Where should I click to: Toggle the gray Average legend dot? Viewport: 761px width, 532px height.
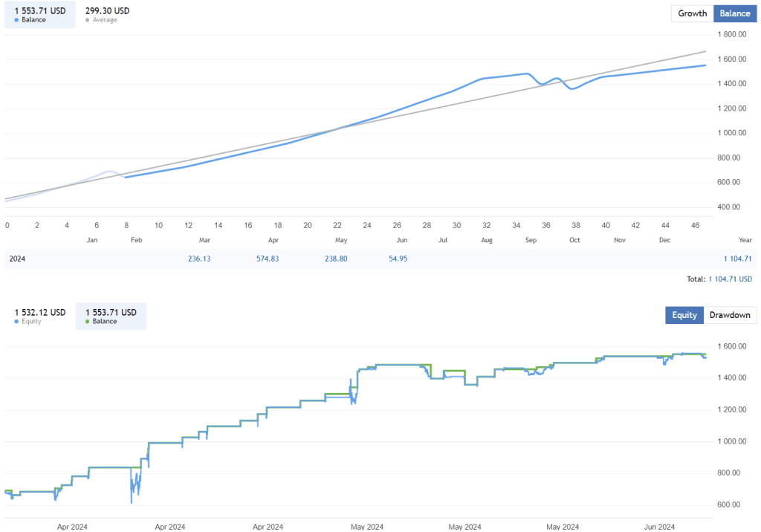point(88,19)
